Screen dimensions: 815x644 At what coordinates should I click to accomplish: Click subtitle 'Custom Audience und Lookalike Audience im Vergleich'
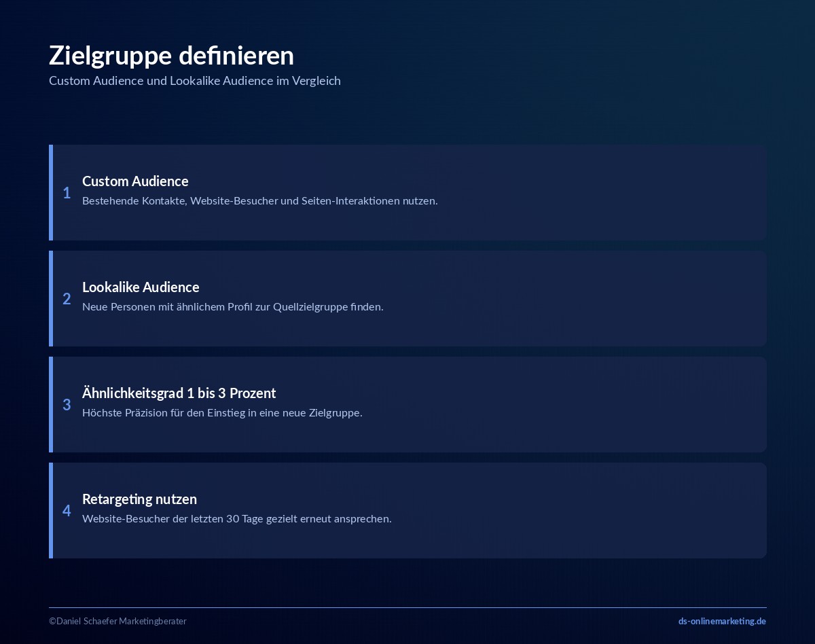click(195, 81)
